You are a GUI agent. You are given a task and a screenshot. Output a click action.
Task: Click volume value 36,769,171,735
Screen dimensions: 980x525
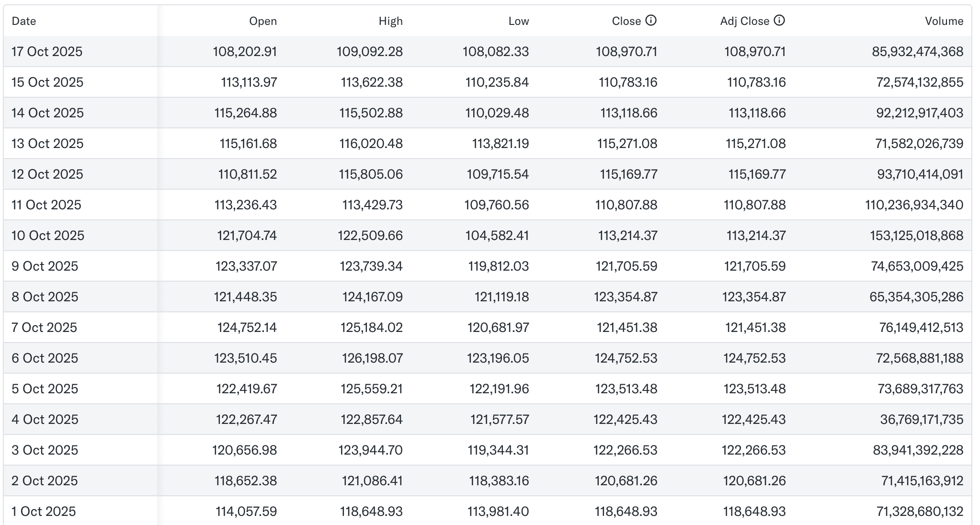tap(921, 420)
